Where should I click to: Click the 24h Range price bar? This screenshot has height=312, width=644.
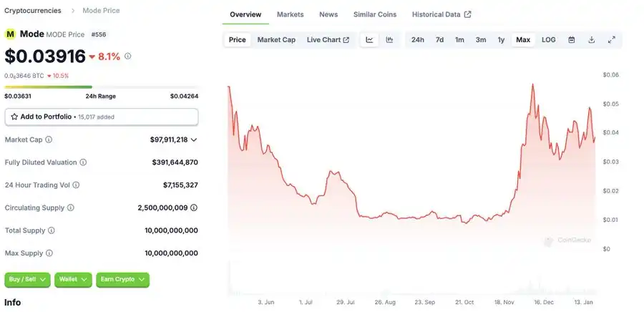[102, 87]
